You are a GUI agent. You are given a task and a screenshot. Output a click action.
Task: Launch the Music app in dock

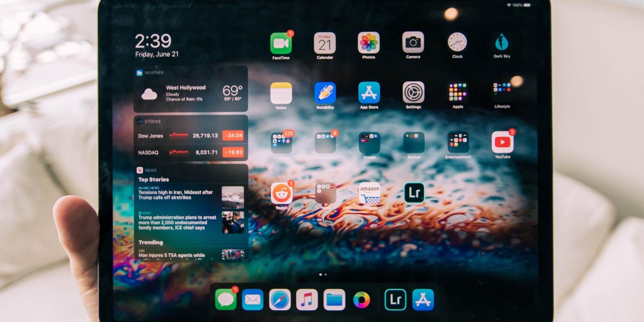tap(307, 299)
